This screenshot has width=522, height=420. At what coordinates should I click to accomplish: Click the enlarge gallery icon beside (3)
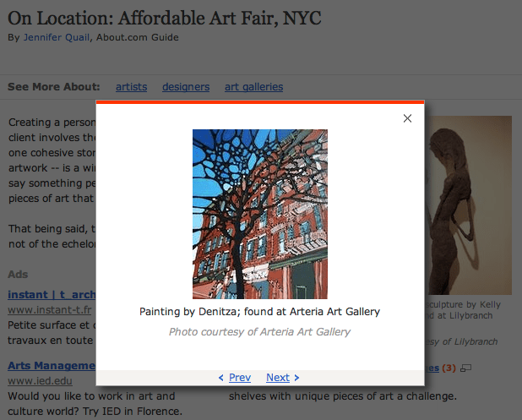(465, 368)
